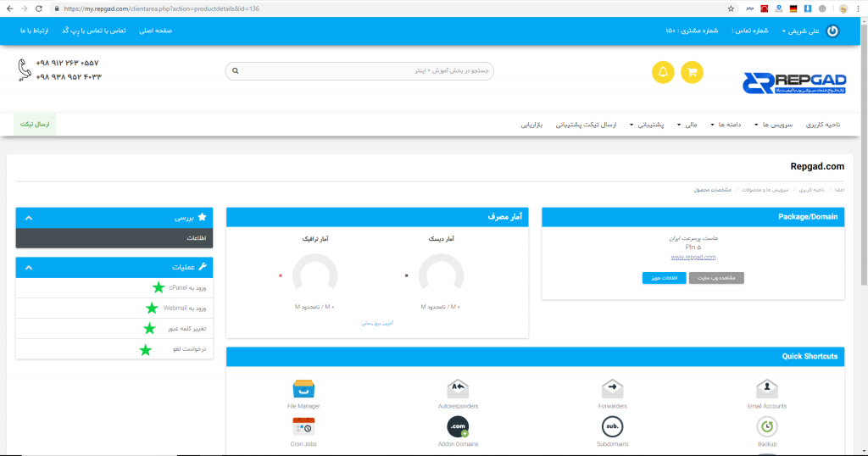Click the power icon in top bar
This screenshot has width=868, height=456.
click(832, 31)
